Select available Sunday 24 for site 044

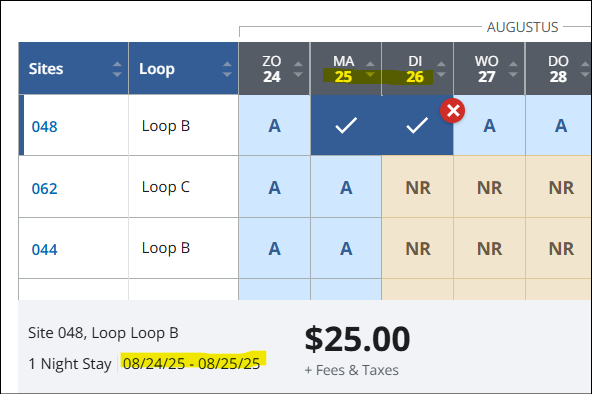(x=274, y=248)
